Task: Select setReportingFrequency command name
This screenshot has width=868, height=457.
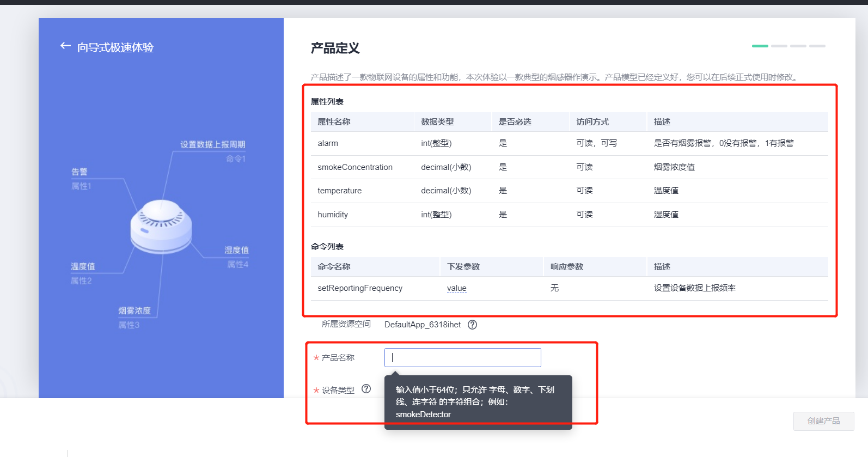Action: pyautogui.click(x=360, y=288)
